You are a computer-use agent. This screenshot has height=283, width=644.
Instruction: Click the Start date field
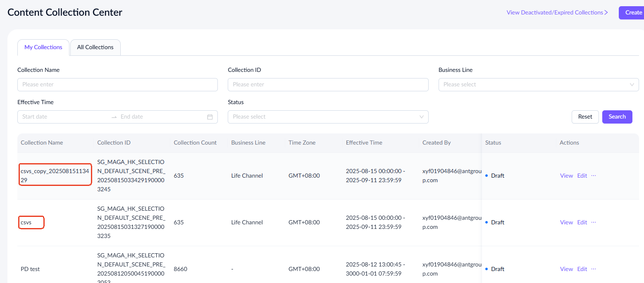[62, 117]
